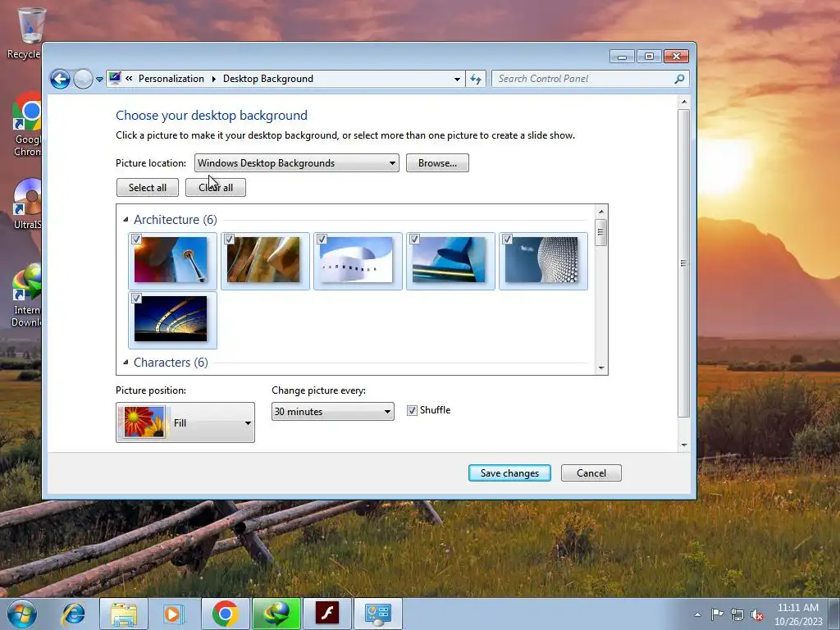The image size is (840, 630).
Task: Launch Internet Explorer from the taskbar
Action: coord(73,614)
